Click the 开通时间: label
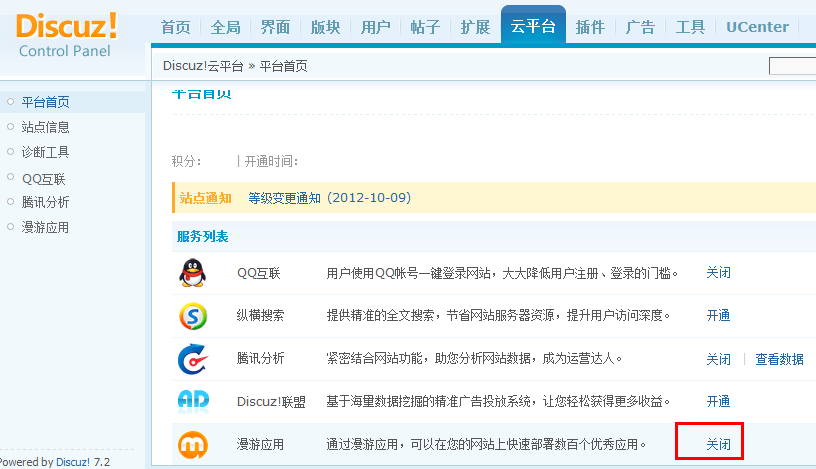This screenshot has height=469, width=816. (271, 161)
